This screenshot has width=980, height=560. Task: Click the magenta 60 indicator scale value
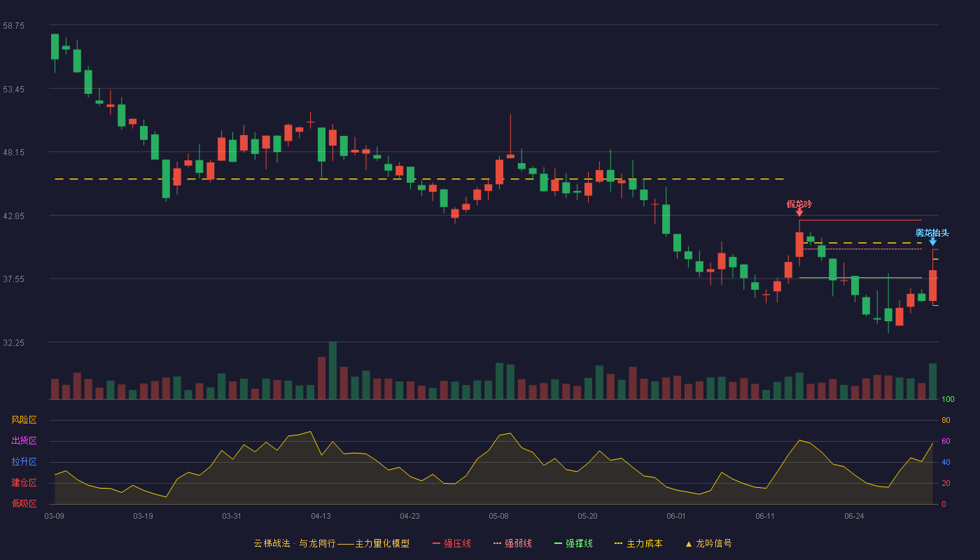click(x=946, y=441)
